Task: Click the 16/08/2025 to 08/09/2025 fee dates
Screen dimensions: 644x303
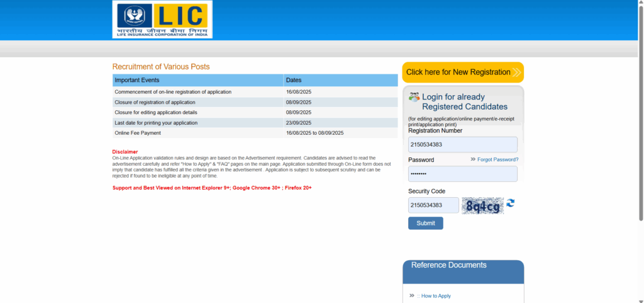Action: tap(315, 133)
